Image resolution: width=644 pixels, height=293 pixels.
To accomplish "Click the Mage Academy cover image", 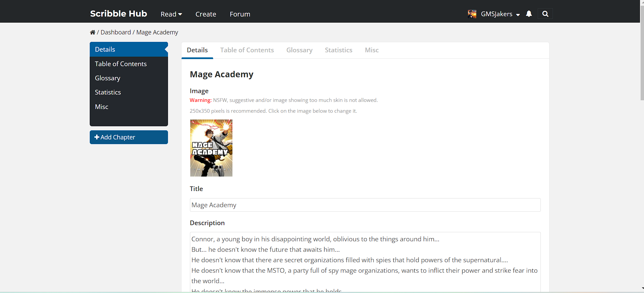I will (211, 148).
